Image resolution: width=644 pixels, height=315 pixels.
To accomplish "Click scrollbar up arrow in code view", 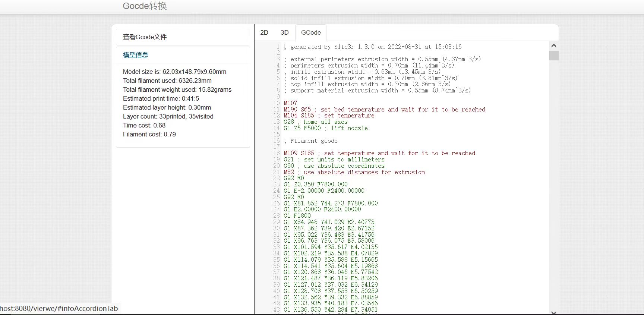I will tap(553, 45).
